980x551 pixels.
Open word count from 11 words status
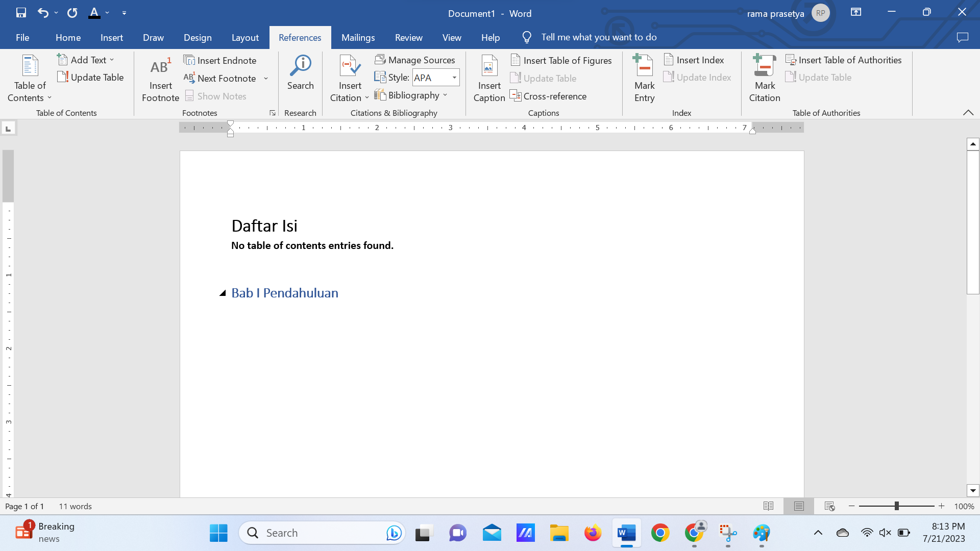point(75,506)
